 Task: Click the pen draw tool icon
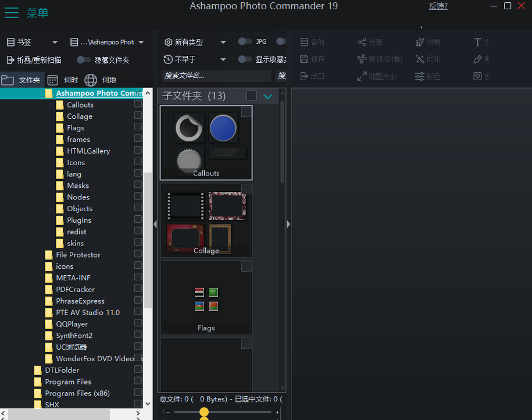(x=478, y=59)
